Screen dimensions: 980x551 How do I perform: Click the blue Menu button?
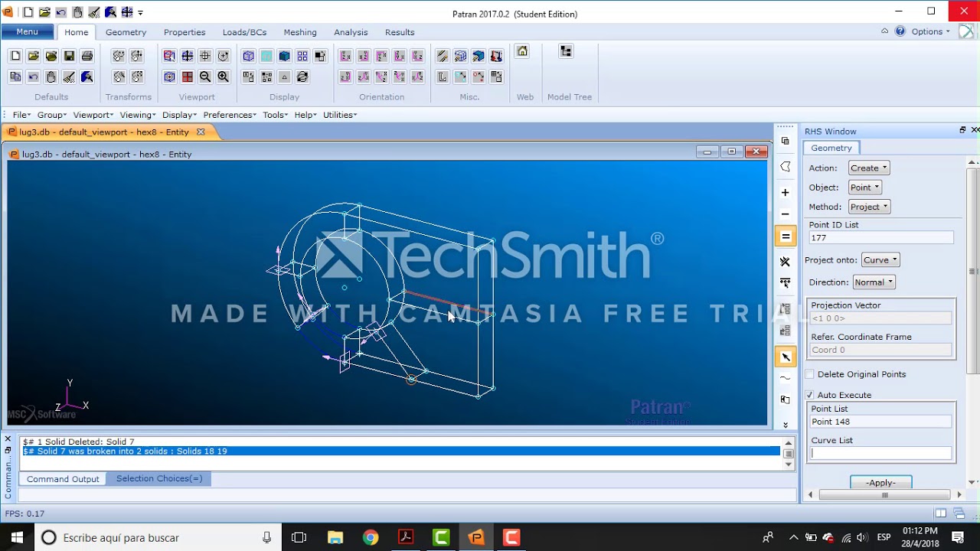[x=27, y=31]
